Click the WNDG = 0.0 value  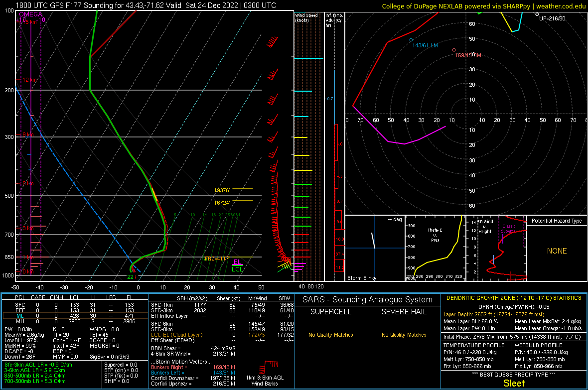tap(104, 329)
